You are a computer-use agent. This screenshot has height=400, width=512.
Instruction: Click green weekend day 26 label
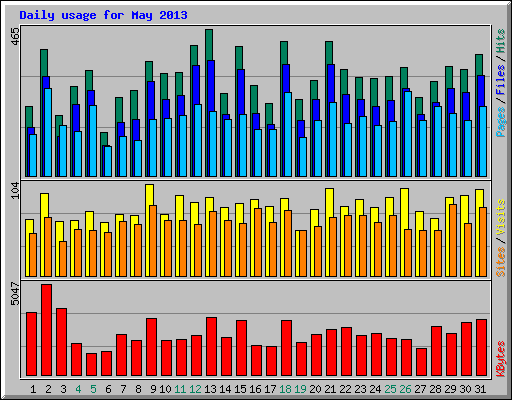pyautogui.click(x=405, y=389)
